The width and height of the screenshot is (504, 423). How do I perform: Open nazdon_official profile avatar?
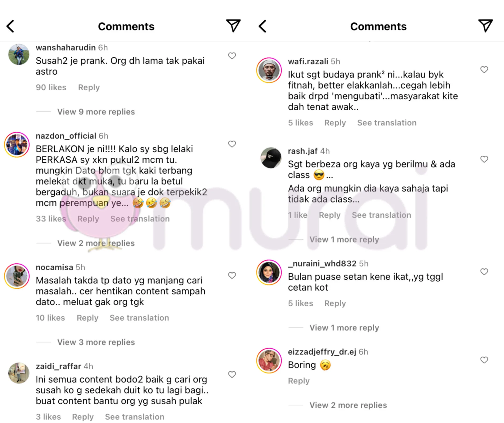17,145
